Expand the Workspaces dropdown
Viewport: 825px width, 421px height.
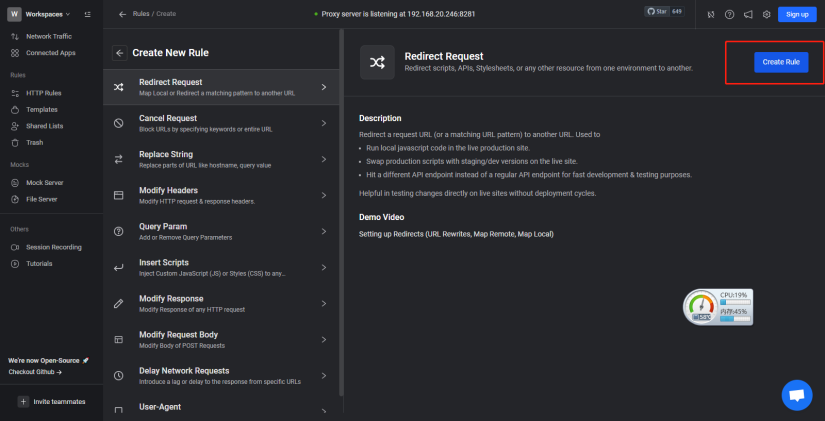[x=48, y=14]
